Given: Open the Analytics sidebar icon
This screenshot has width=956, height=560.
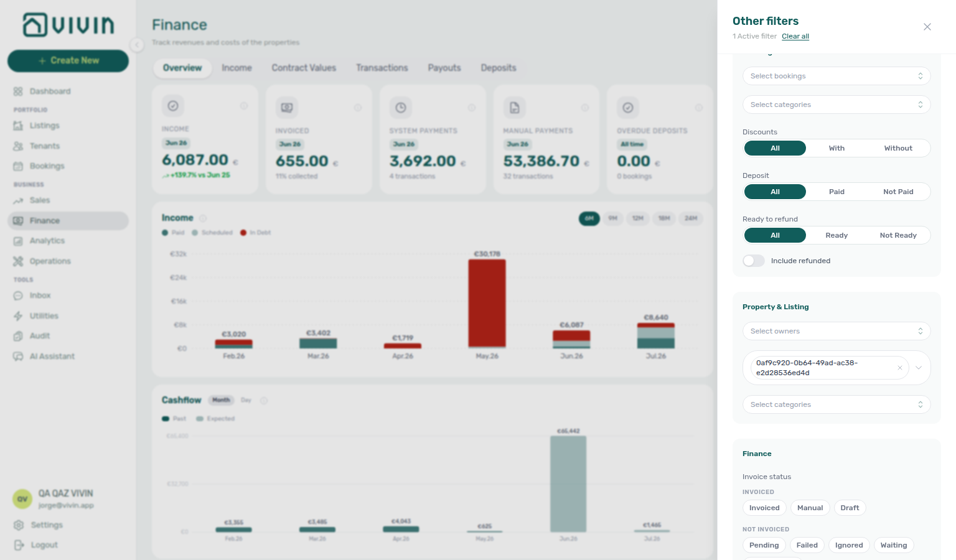Looking at the screenshot, I should 18,241.
